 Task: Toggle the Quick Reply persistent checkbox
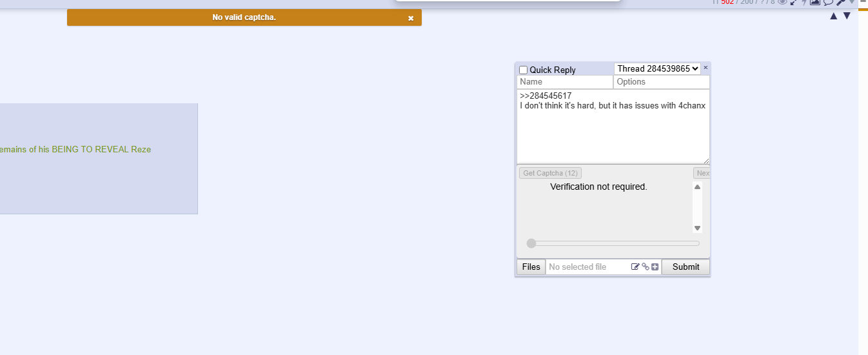[x=524, y=70]
